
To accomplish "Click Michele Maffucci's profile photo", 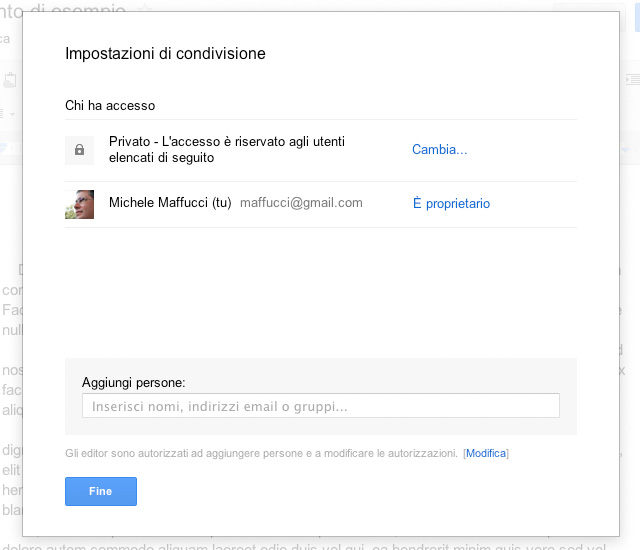I will click(x=79, y=204).
